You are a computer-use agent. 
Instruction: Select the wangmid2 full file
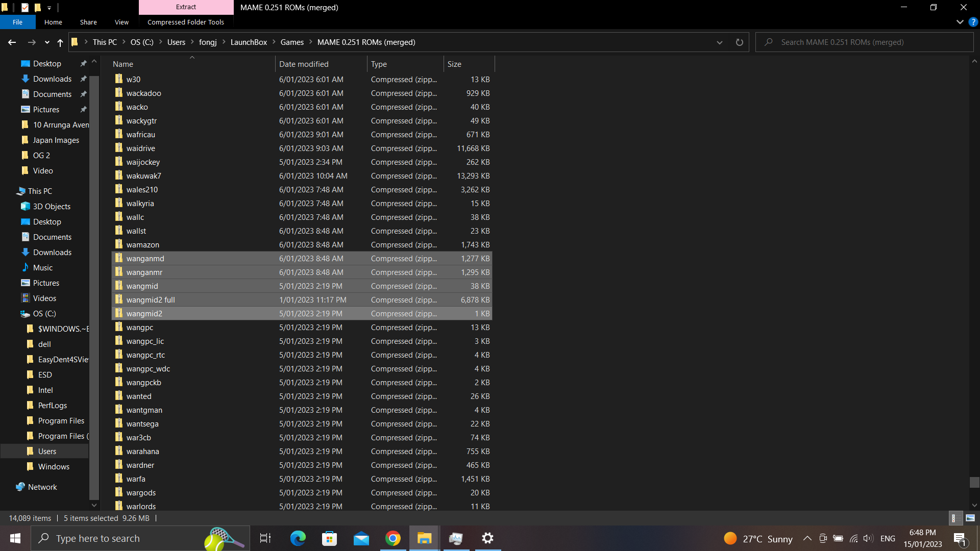click(x=302, y=300)
